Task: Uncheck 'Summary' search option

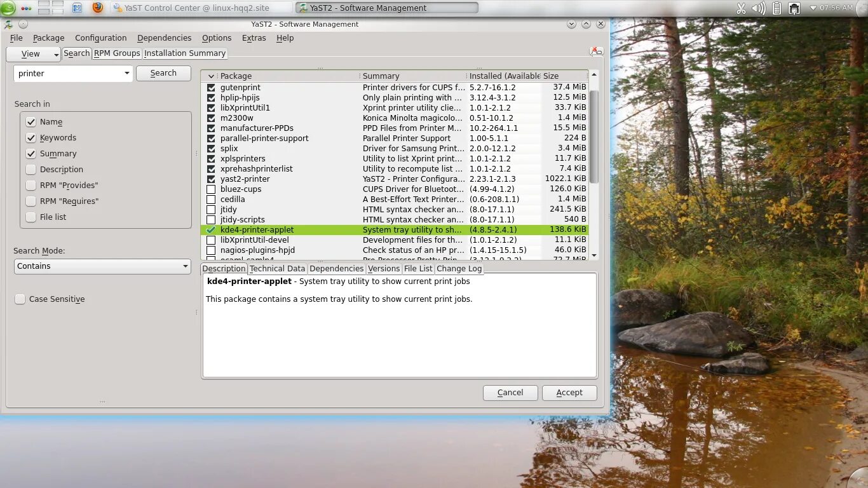Action: click(31, 154)
